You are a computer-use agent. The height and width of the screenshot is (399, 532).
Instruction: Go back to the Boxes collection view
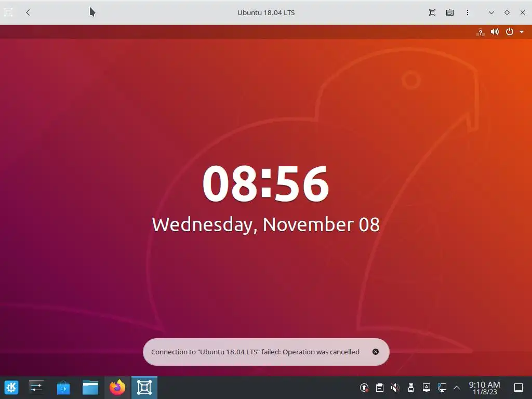(x=28, y=12)
